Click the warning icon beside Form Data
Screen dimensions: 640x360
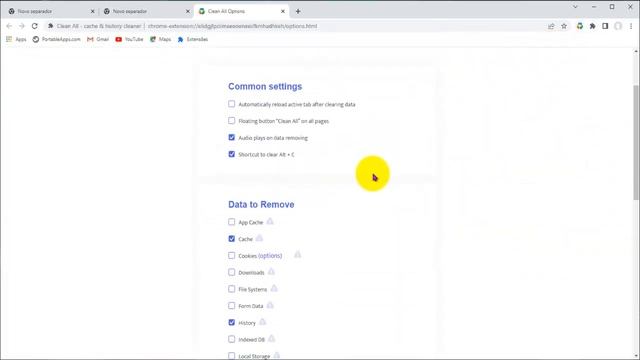[270, 305]
